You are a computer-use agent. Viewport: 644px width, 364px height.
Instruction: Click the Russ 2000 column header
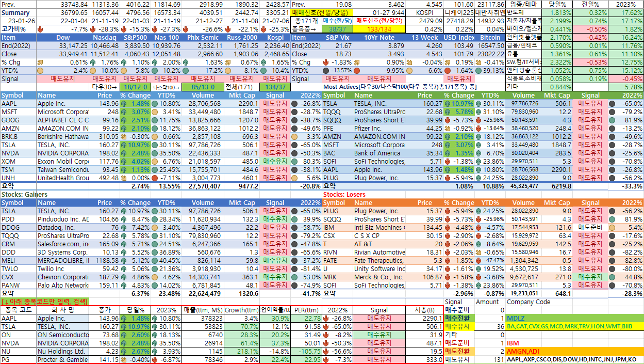[x=243, y=38]
